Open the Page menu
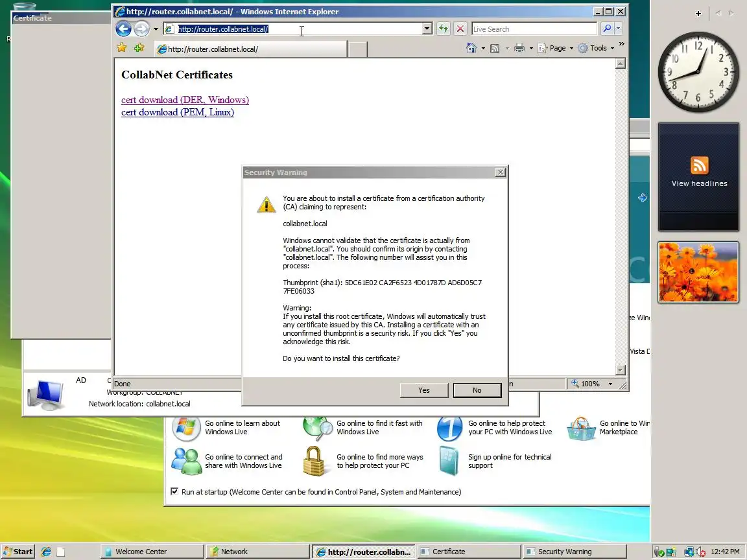This screenshot has width=747, height=560. click(x=556, y=48)
